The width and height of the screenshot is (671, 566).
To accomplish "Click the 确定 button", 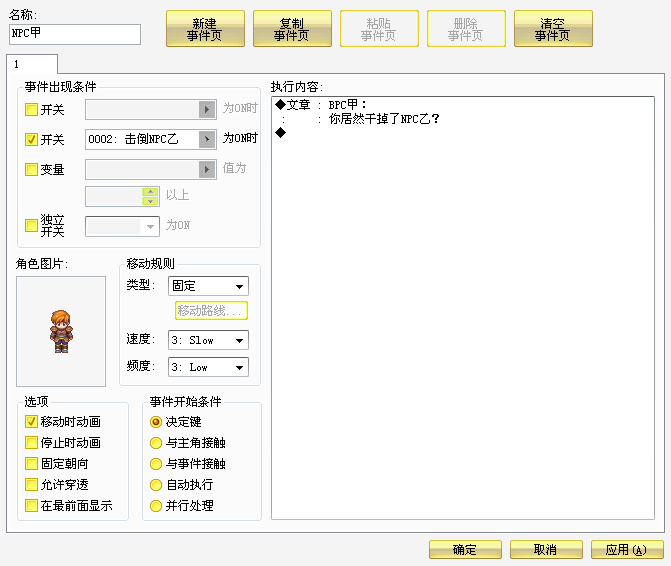I will (465, 549).
